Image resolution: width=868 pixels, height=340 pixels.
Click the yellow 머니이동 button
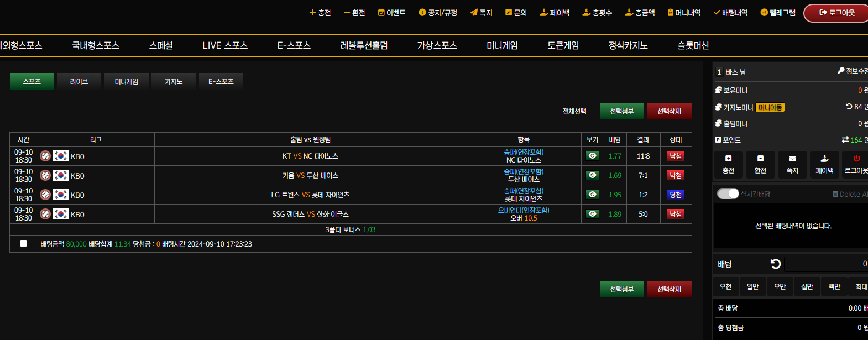pos(770,107)
